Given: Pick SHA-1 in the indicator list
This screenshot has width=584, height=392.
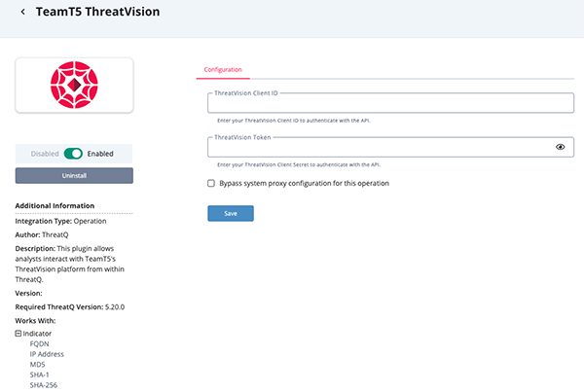Looking at the screenshot, I should (x=41, y=376).
